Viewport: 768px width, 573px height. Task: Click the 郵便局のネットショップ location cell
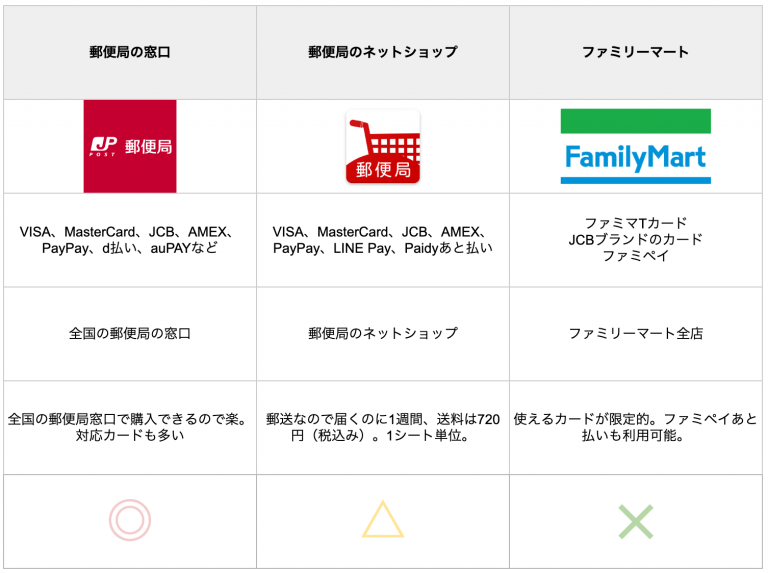coord(383,333)
